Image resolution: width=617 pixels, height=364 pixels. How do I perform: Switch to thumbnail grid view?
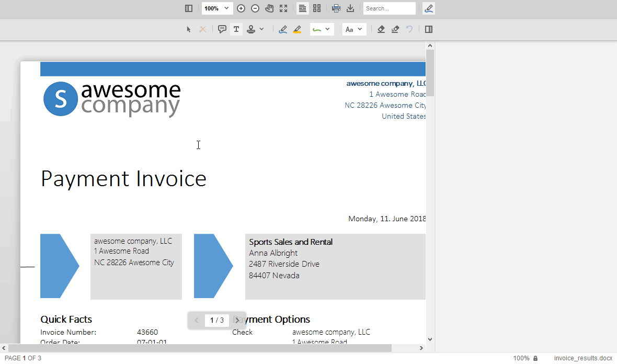(317, 8)
